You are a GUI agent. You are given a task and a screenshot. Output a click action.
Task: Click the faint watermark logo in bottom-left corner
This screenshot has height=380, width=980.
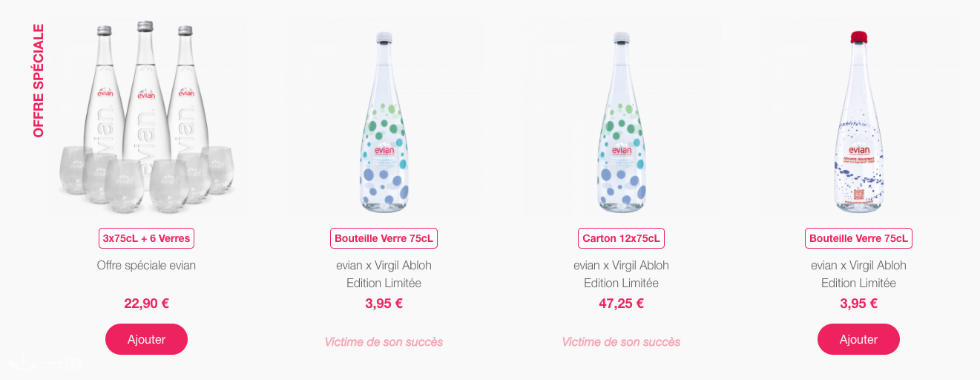click(46, 364)
